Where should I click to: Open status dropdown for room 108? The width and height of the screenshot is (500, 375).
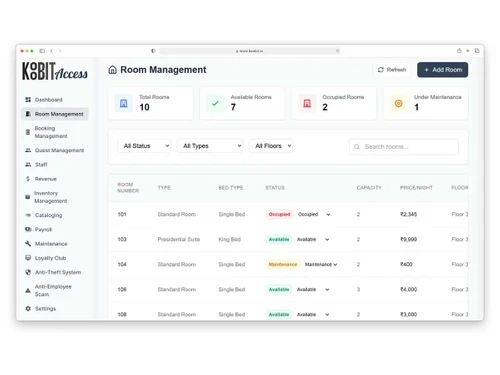(x=313, y=314)
